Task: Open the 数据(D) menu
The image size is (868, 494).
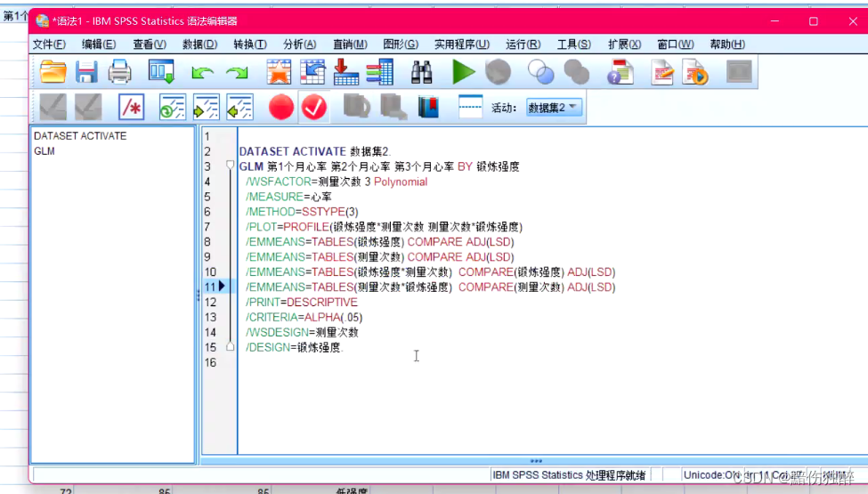Action: click(199, 45)
